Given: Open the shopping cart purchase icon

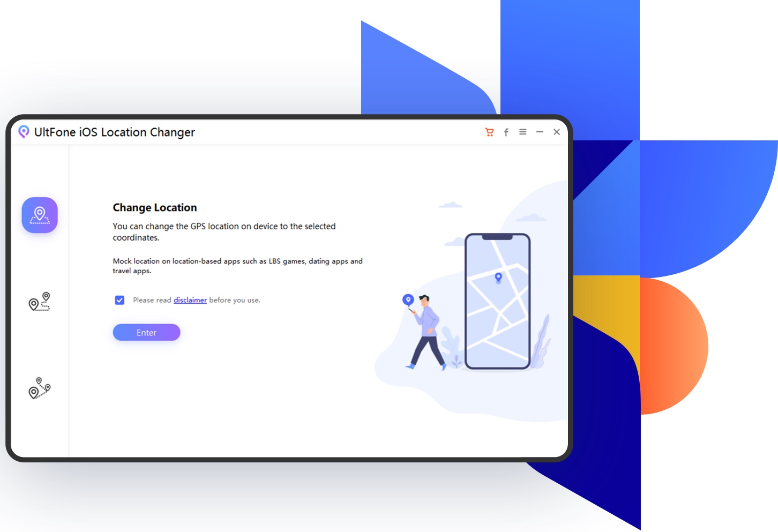Looking at the screenshot, I should click(x=489, y=132).
